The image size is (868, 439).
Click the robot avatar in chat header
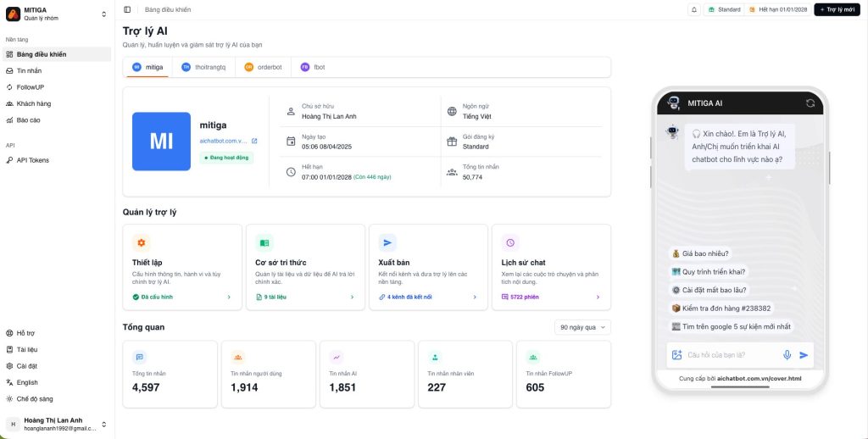click(673, 103)
